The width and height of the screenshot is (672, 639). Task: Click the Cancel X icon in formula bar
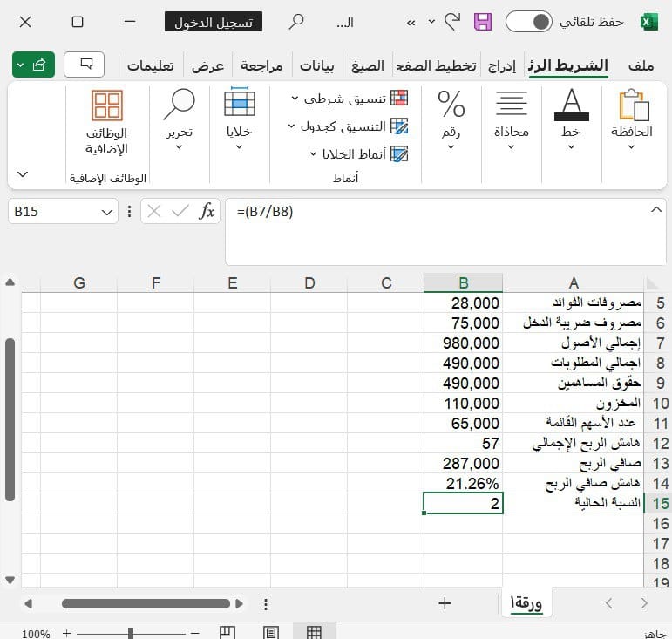pyautogui.click(x=154, y=211)
